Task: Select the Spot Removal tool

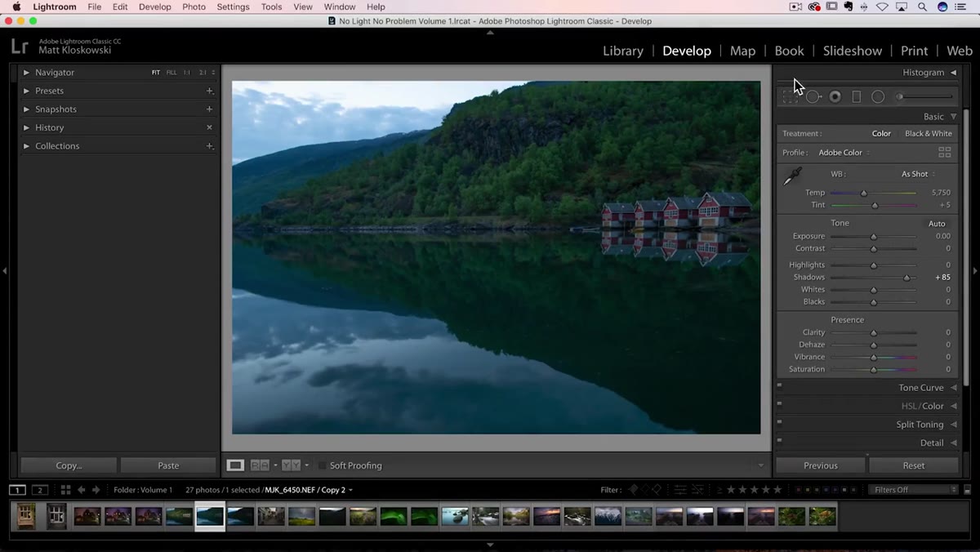Action: tap(813, 96)
